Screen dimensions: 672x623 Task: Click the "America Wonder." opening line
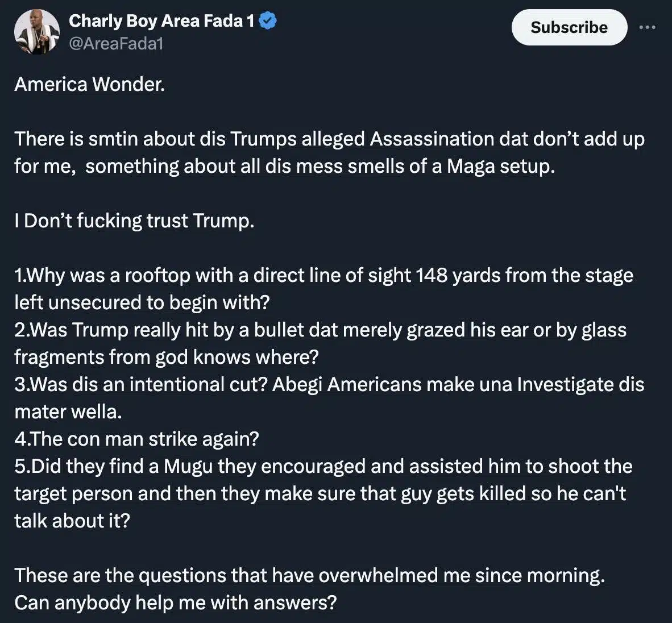pyautogui.click(x=90, y=84)
